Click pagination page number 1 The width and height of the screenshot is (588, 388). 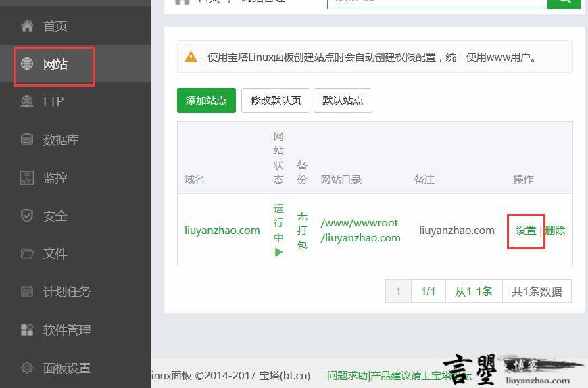(398, 291)
